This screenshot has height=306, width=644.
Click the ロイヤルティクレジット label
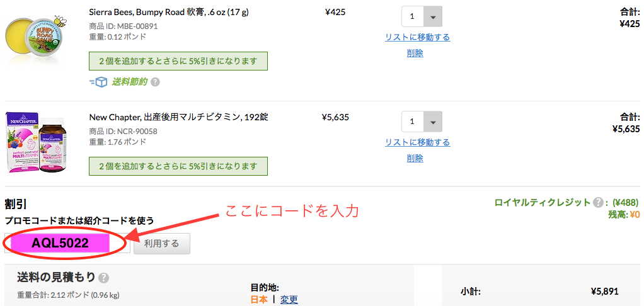tap(543, 202)
